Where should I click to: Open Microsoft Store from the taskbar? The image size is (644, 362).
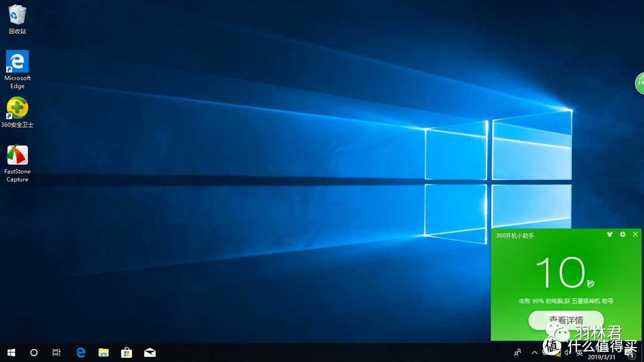(x=126, y=352)
